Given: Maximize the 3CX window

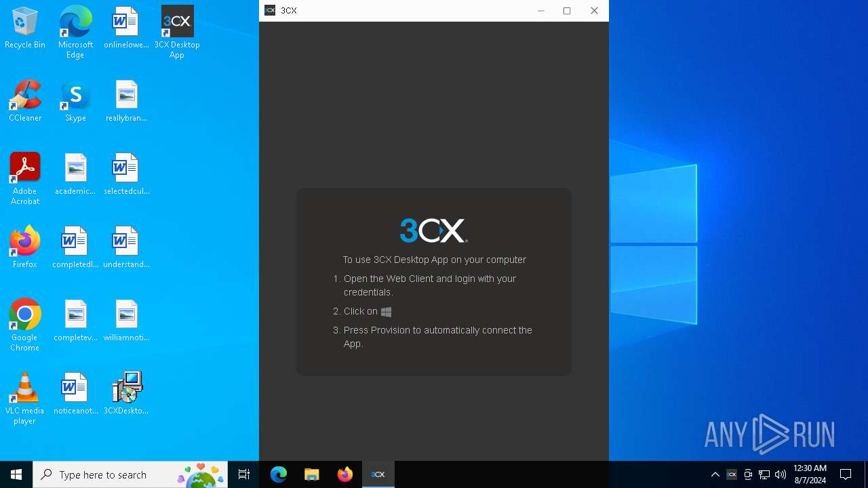Looking at the screenshot, I should tap(567, 10).
